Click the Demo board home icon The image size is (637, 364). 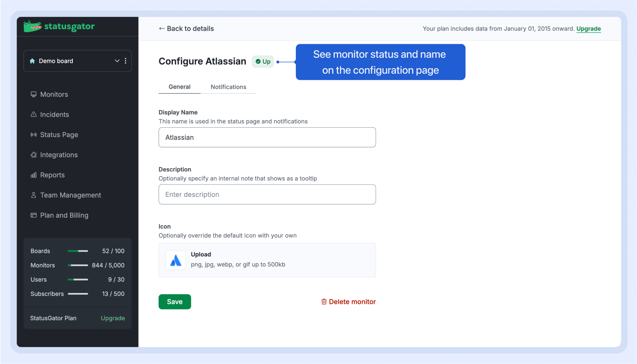pyautogui.click(x=32, y=61)
